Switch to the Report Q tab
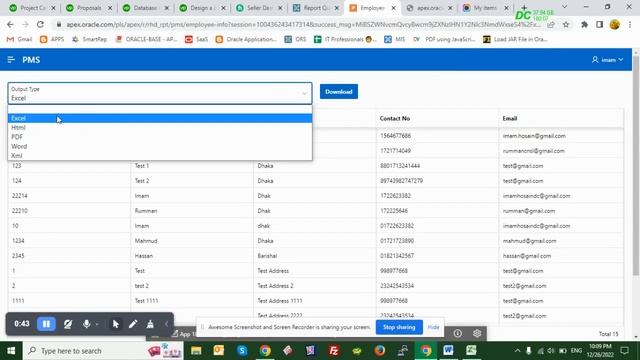The width and height of the screenshot is (640, 360). (x=316, y=8)
